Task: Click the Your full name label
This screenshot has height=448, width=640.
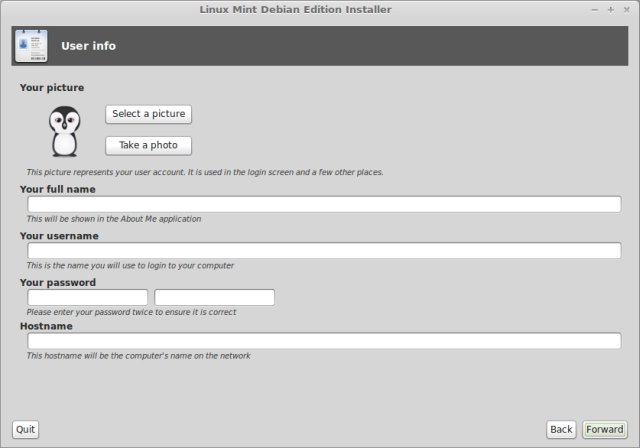Action: [58, 189]
